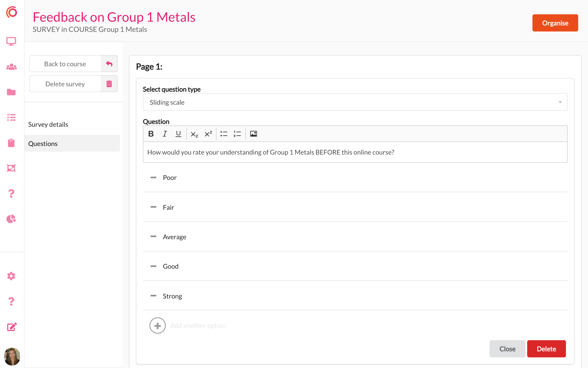Open the users group sidebar icon
The image size is (588, 368).
point(11,67)
